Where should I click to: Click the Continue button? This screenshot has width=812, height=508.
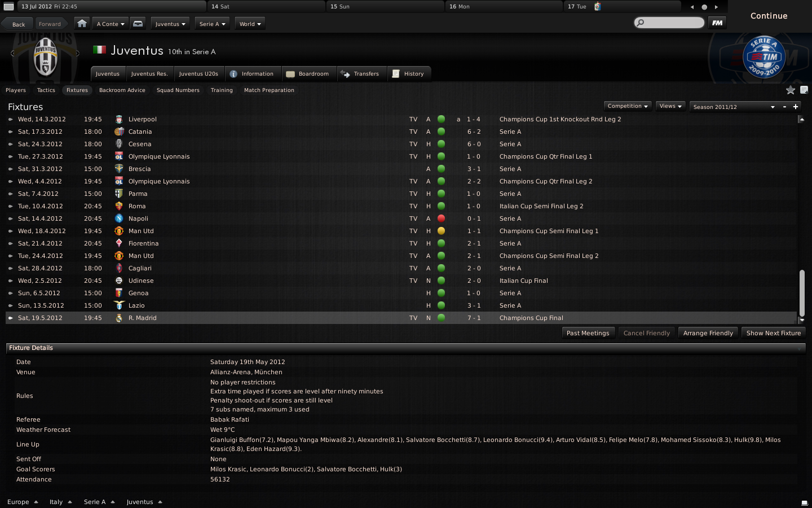click(769, 16)
